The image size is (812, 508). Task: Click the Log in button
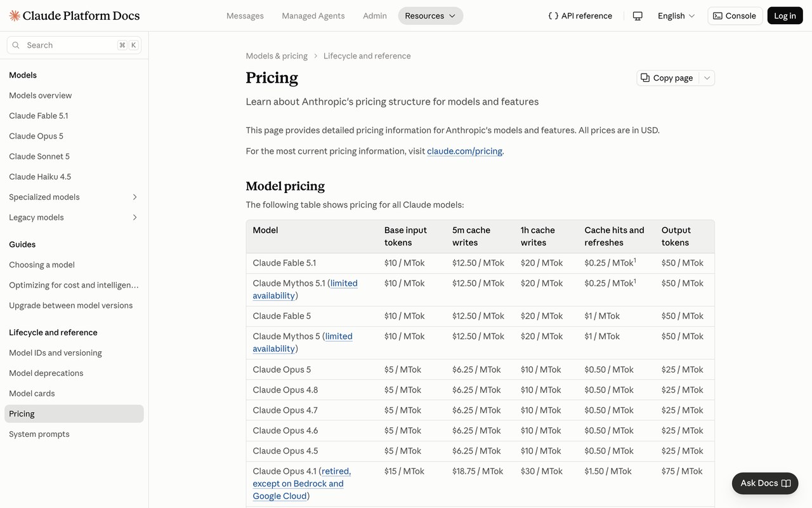785,16
